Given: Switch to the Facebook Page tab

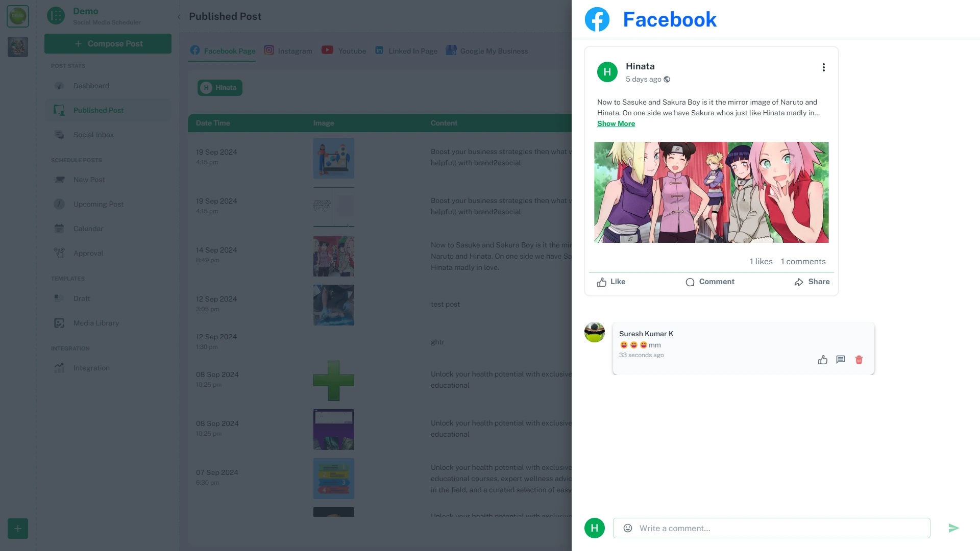Looking at the screenshot, I should point(223,51).
